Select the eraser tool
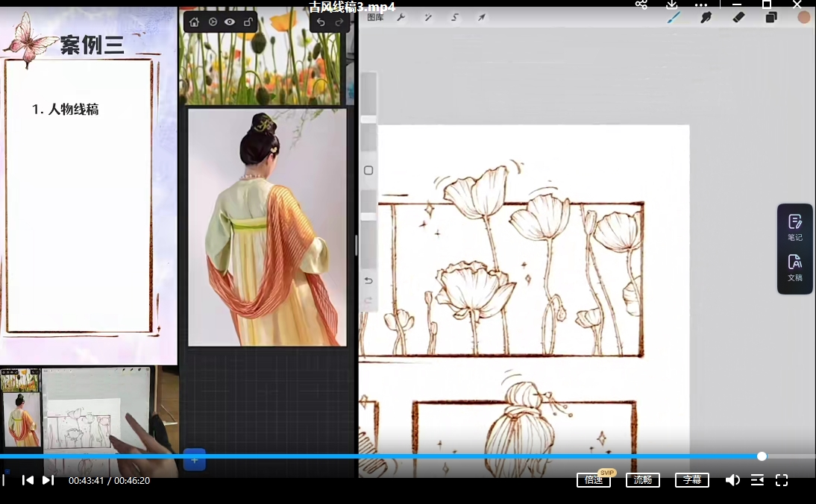The image size is (816, 504). (x=738, y=17)
